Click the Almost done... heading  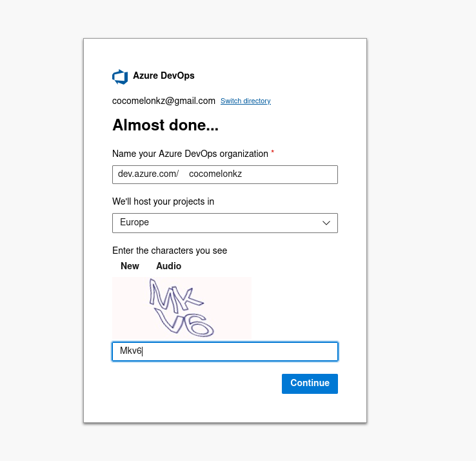click(165, 125)
